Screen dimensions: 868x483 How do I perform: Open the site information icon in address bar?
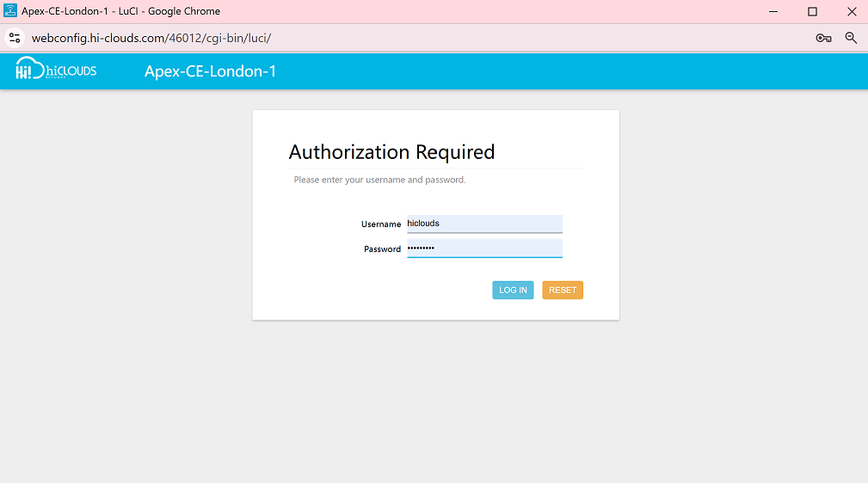tap(14, 38)
